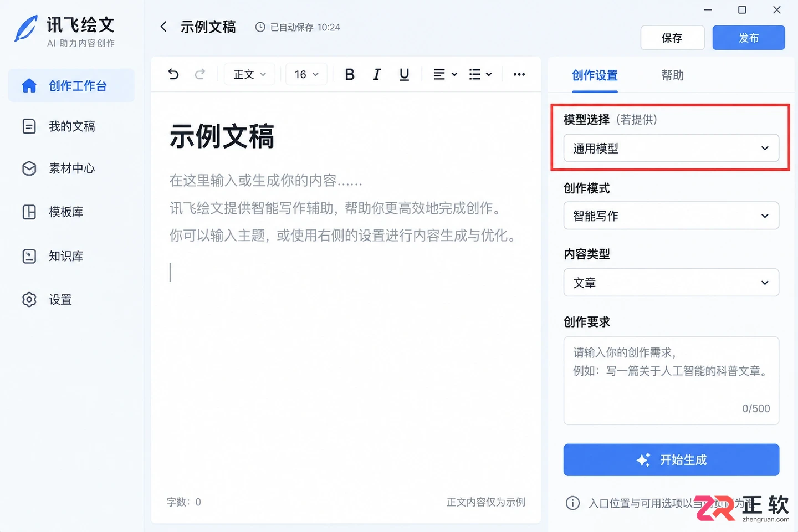
Task: Click the undo arrow icon
Action: 173,74
